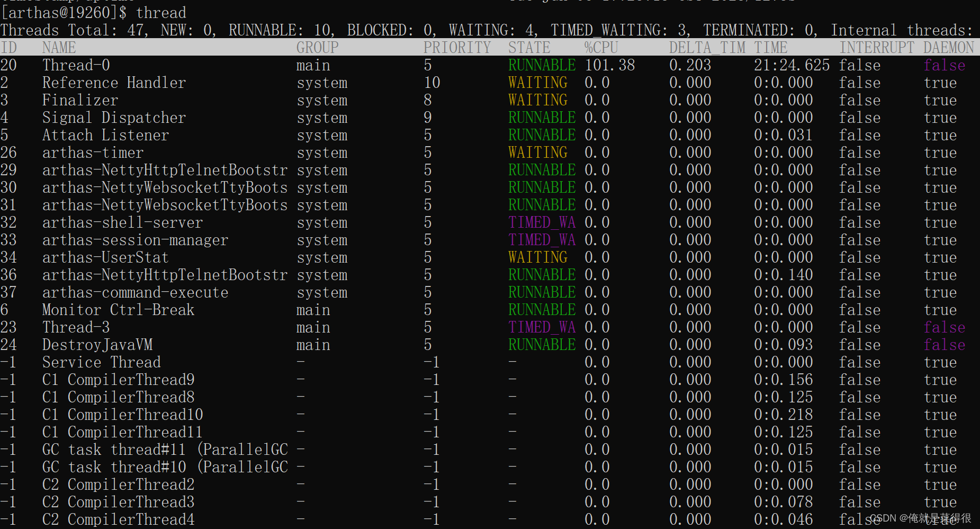Screen dimensions: 980x529
Task: Select the Service Thread name
Action: pos(102,362)
